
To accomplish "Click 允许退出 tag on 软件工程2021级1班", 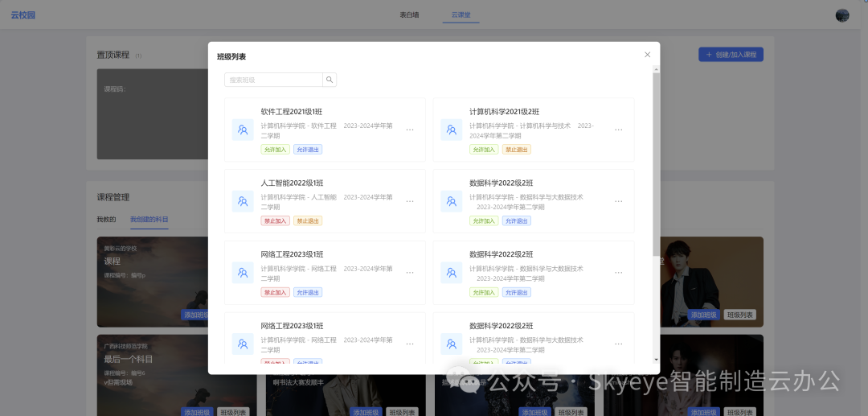I will tap(308, 149).
